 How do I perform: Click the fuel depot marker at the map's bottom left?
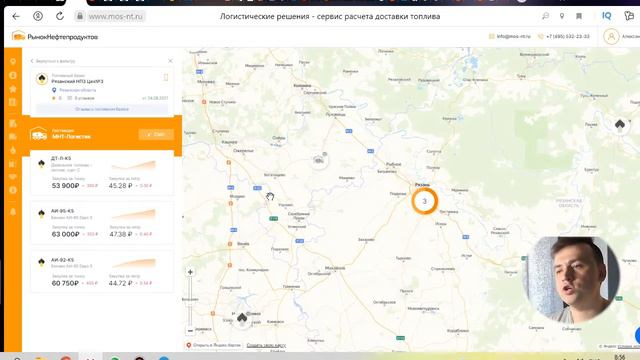point(242,318)
